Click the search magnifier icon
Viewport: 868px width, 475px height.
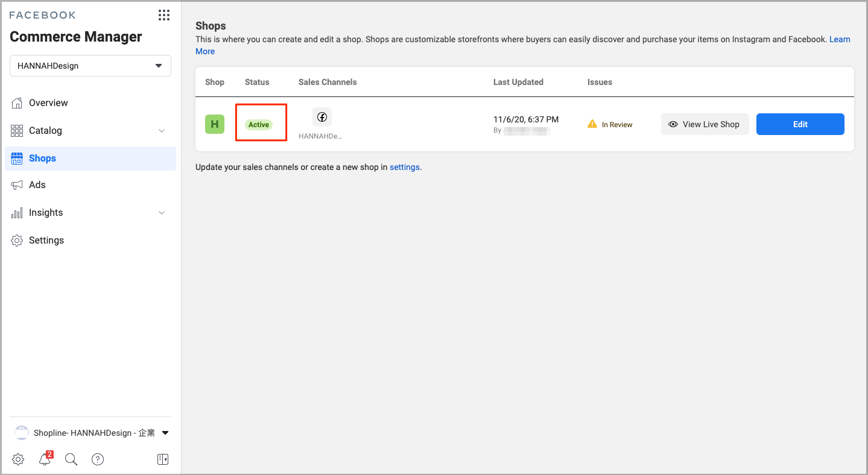(x=71, y=459)
